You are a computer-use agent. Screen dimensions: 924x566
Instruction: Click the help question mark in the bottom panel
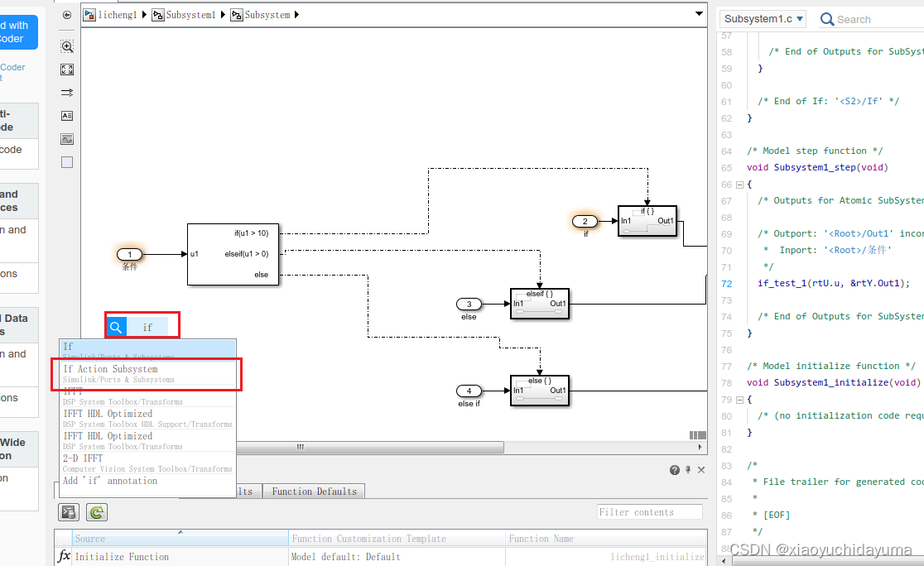coord(674,469)
